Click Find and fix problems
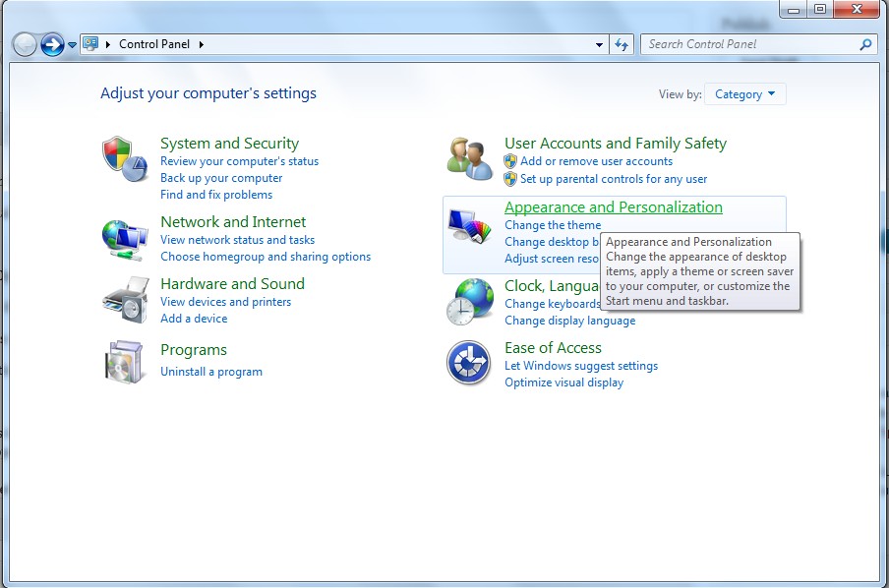Image resolution: width=889 pixels, height=588 pixels. tap(216, 195)
